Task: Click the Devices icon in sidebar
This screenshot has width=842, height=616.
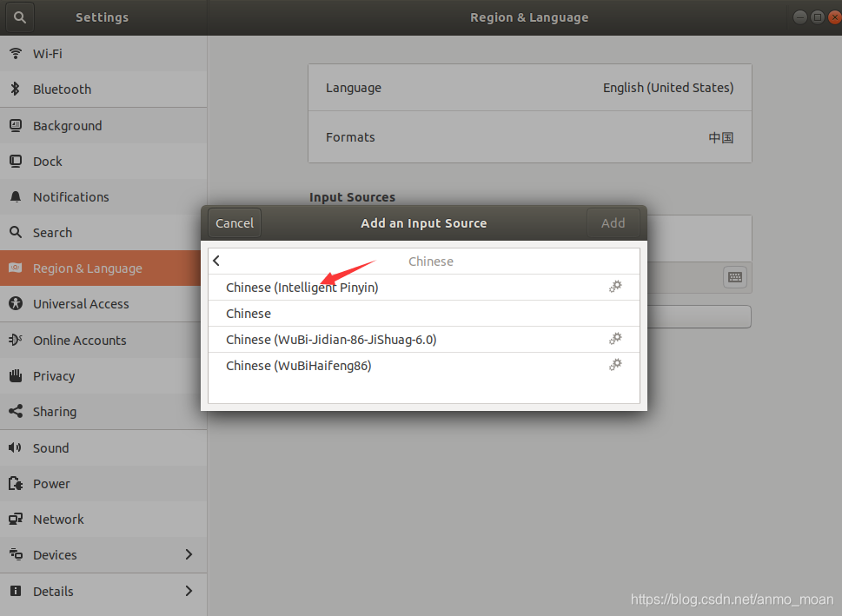Action: click(16, 554)
